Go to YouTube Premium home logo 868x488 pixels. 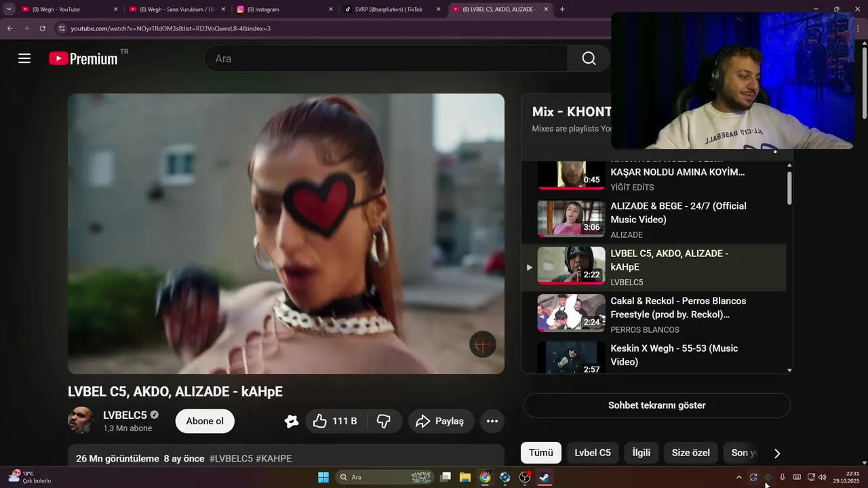point(83,58)
